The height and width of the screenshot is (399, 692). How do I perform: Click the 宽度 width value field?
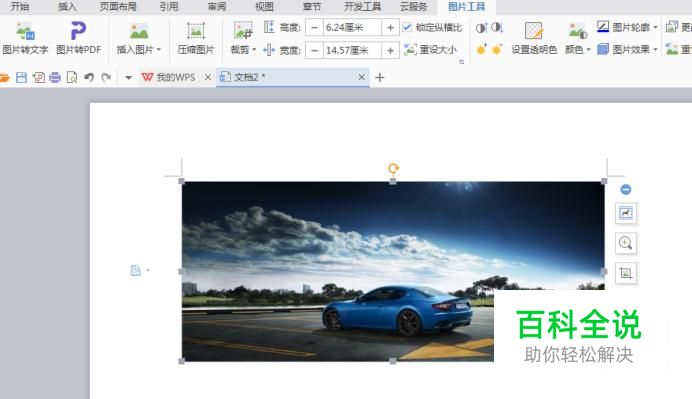click(352, 50)
